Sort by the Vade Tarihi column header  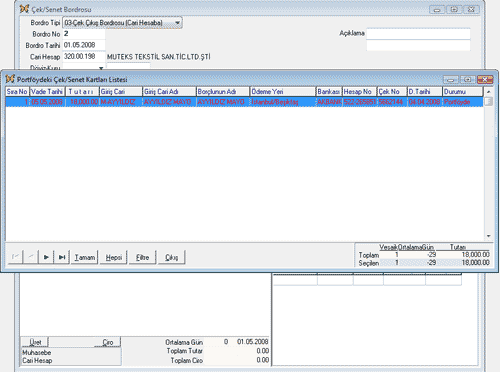click(x=47, y=91)
